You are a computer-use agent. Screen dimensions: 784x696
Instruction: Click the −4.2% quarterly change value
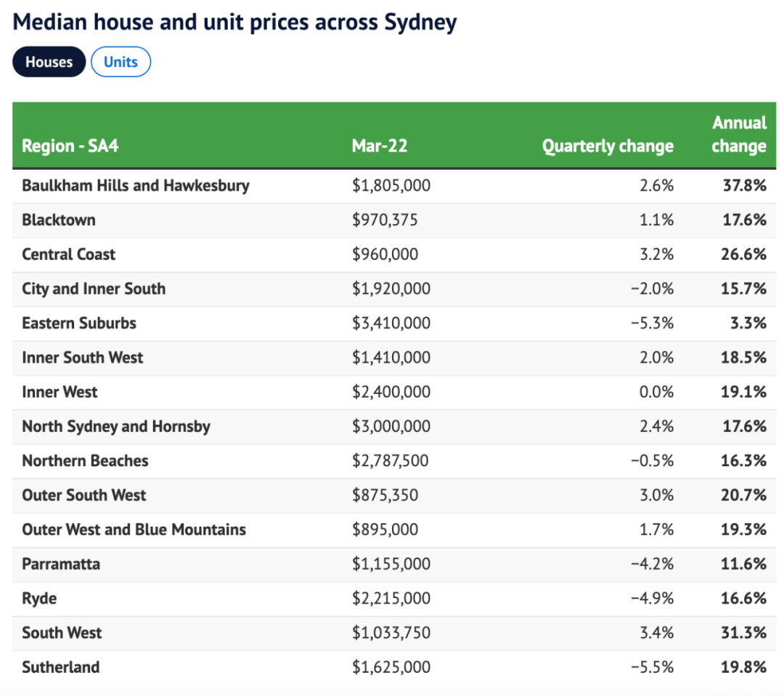(x=652, y=564)
